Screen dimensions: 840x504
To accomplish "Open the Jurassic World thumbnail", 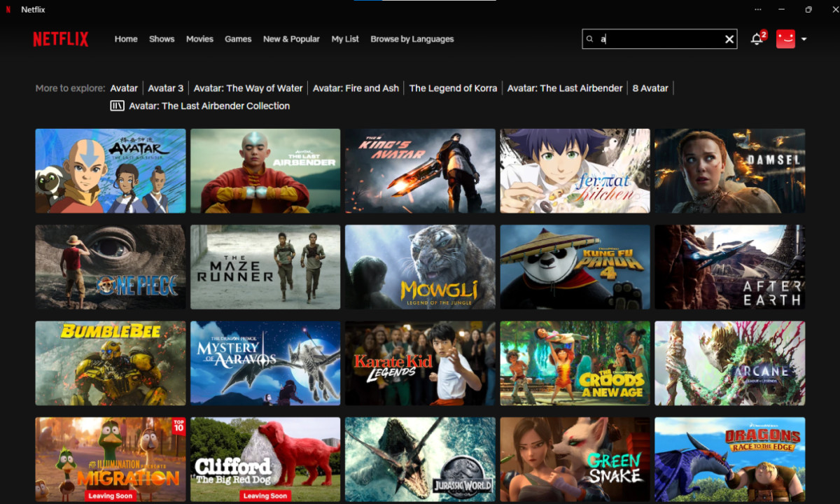I will click(420, 459).
